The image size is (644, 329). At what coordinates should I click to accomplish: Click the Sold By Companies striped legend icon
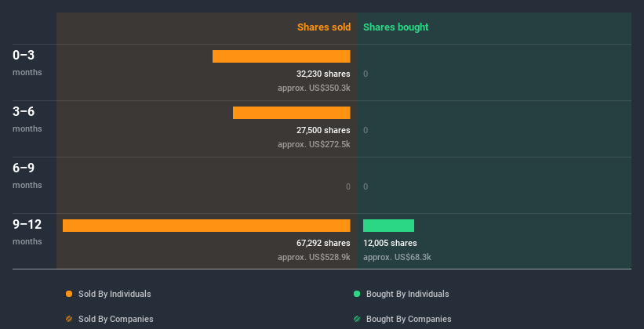pos(69,319)
